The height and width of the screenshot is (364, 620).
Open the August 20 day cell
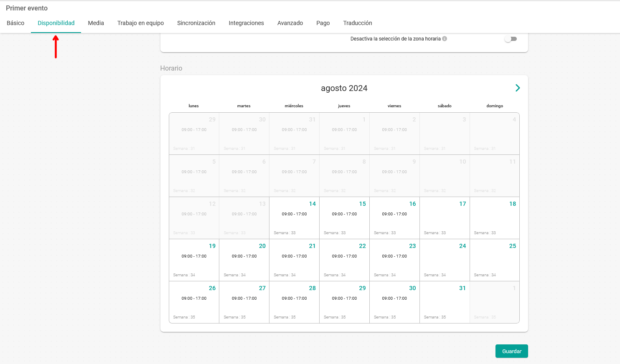coord(244,260)
